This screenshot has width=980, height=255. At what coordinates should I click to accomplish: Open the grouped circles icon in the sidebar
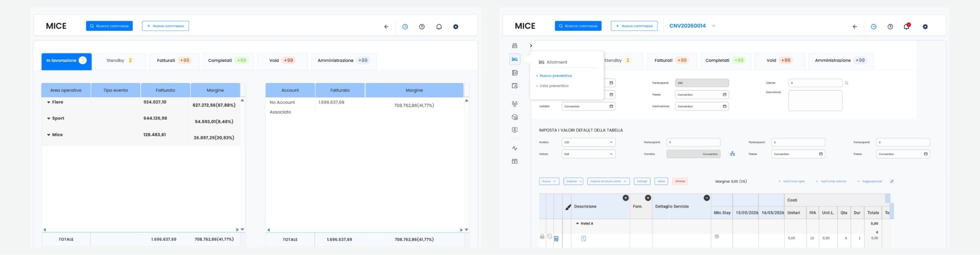[515, 104]
